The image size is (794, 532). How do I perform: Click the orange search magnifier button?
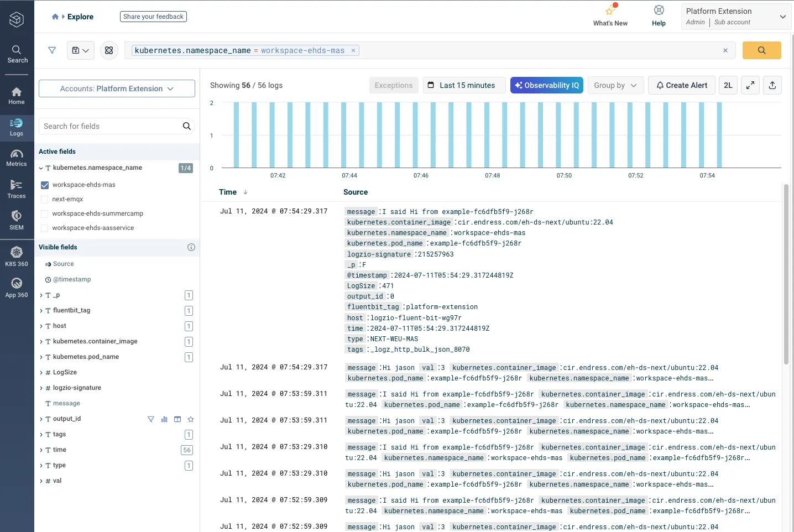point(761,50)
